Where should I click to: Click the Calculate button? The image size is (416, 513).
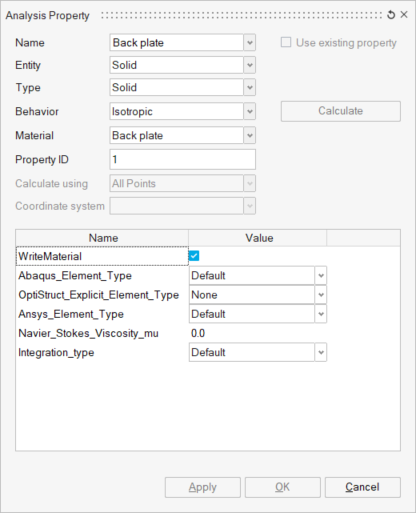click(341, 111)
